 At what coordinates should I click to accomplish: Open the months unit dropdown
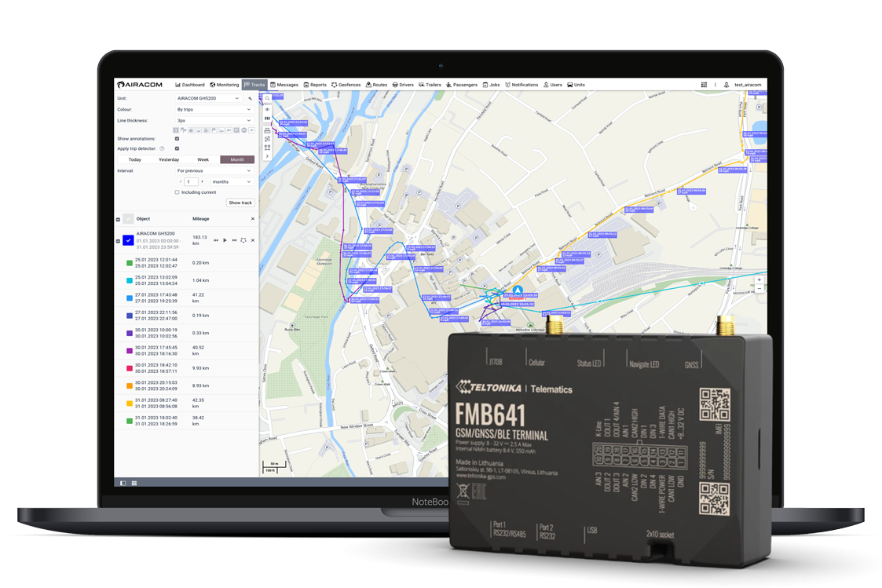point(231,181)
